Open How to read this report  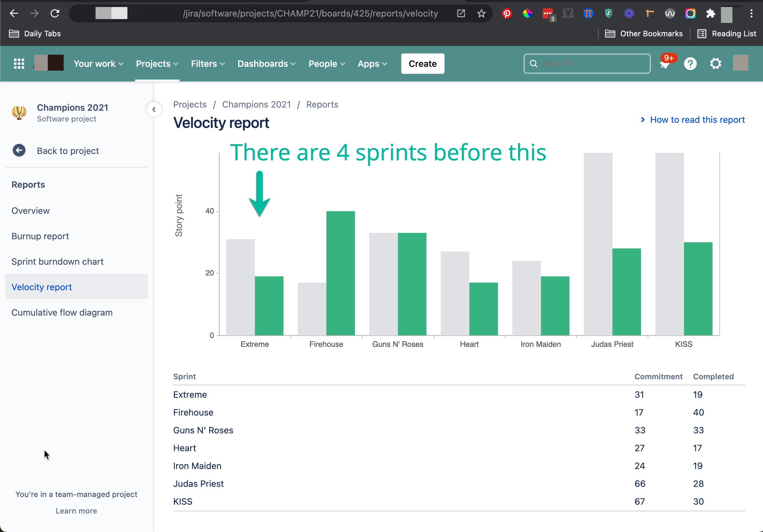pyautogui.click(x=697, y=120)
